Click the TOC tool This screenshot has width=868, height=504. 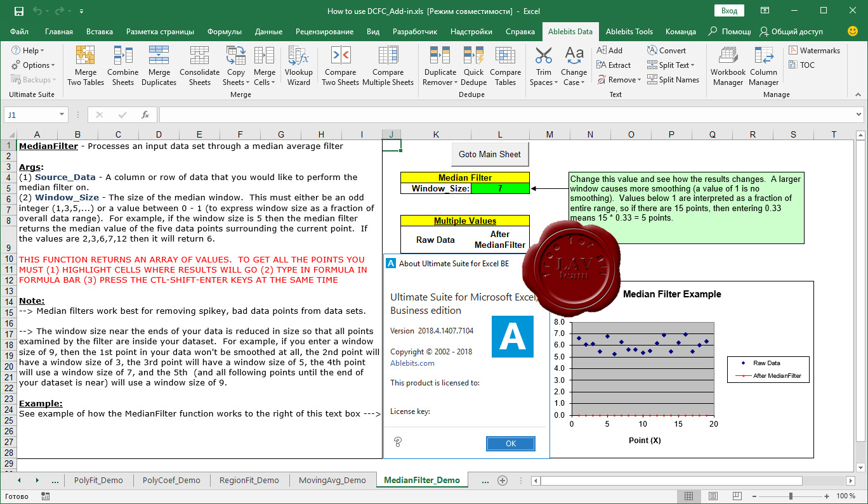(x=801, y=65)
